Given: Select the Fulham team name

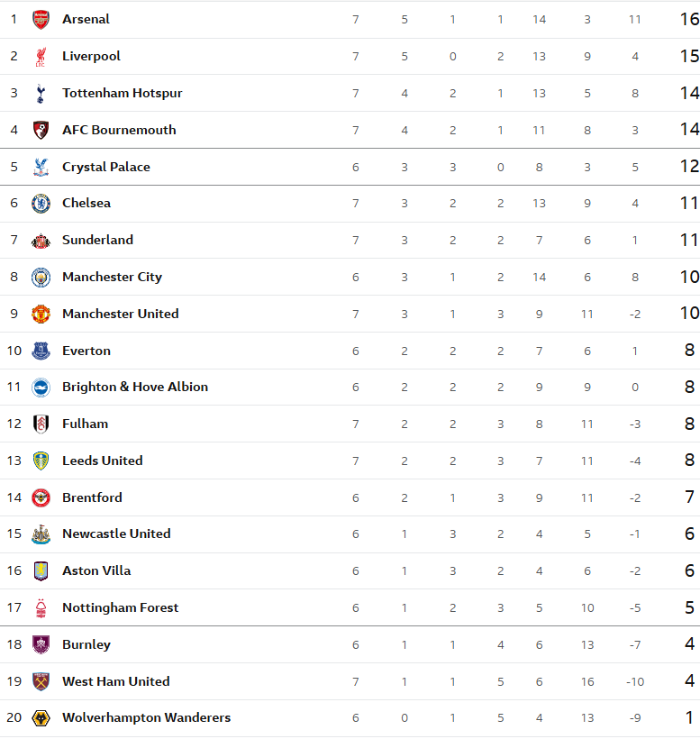Looking at the screenshot, I should point(85,424).
